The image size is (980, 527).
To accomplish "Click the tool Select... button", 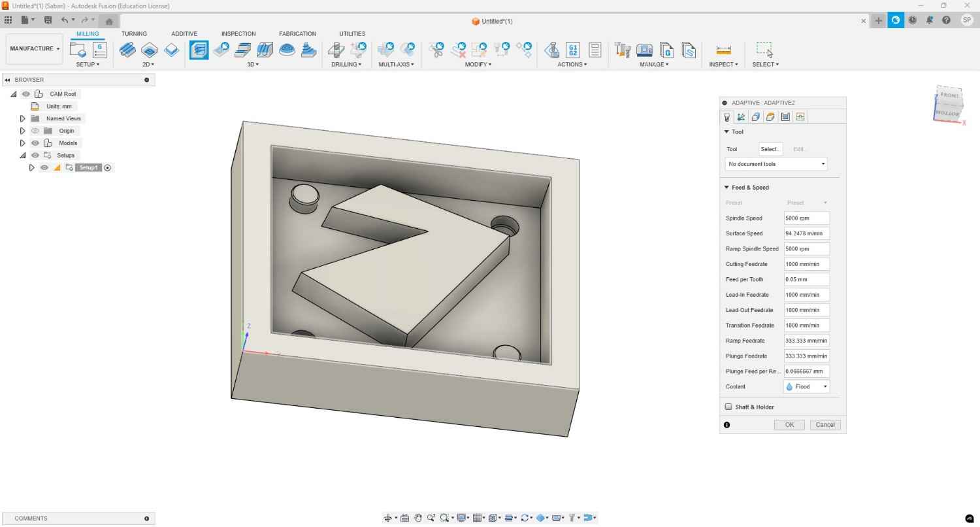I will click(x=770, y=149).
